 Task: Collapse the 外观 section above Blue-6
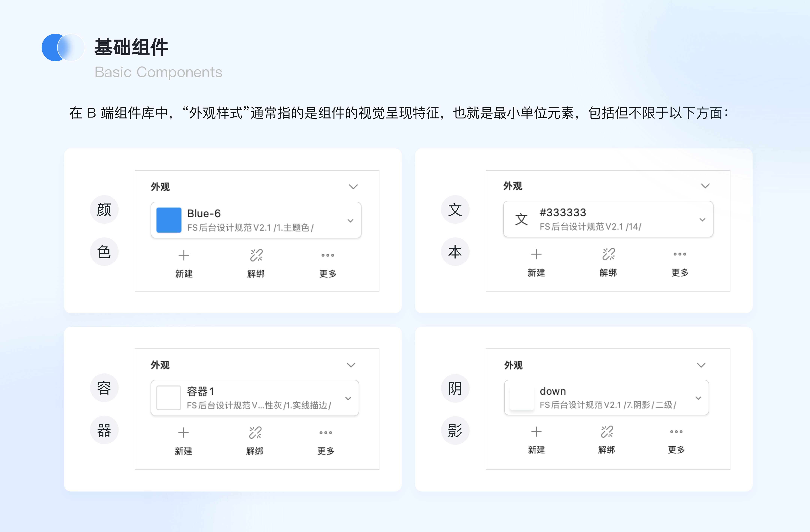[x=353, y=187]
